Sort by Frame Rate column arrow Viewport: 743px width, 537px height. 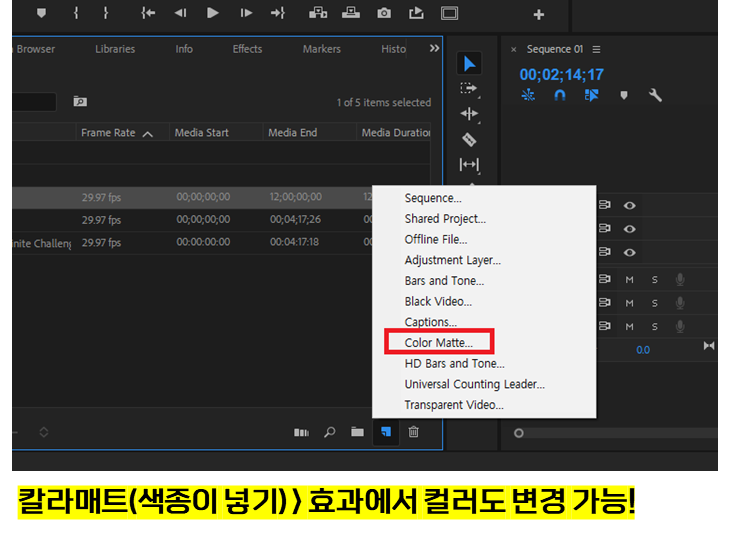(148, 134)
